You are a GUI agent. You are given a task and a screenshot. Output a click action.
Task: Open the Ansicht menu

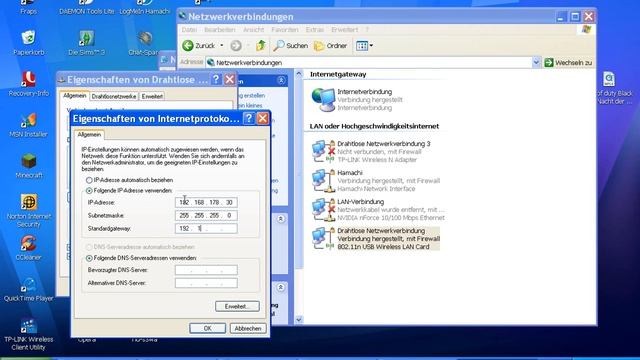[253, 30]
